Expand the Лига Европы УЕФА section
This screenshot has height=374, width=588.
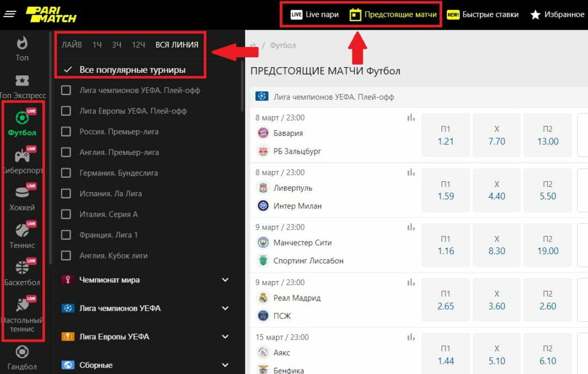coord(225,337)
